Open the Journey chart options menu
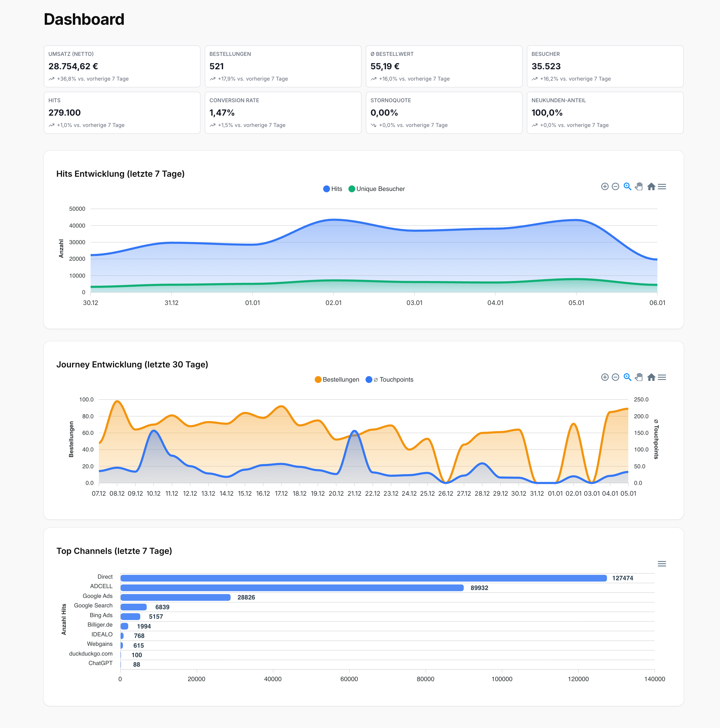The height and width of the screenshot is (728, 720). pyautogui.click(x=662, y=377)
